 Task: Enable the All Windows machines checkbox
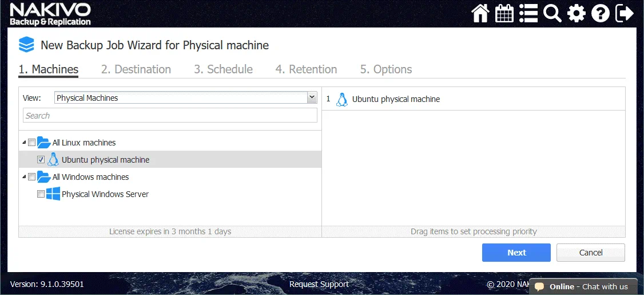tap(31, 177)
